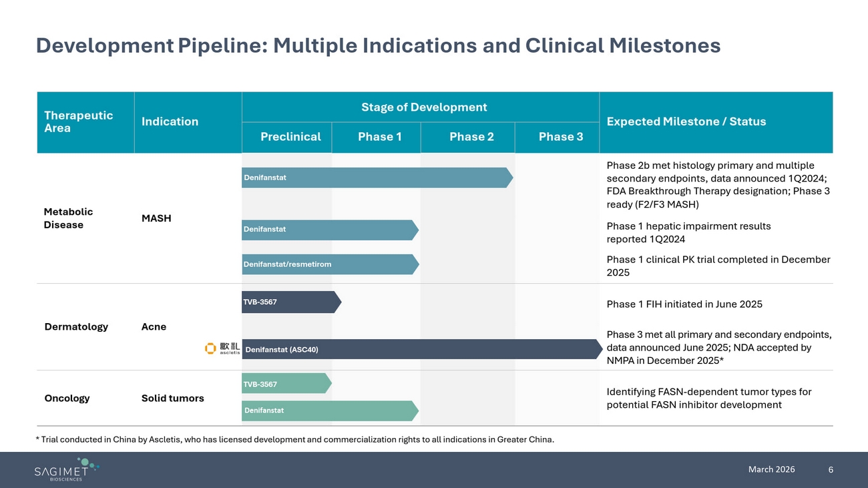Select the Phase 3 column header
Viewport: 868px width, 488px height.
pos(560,137)
